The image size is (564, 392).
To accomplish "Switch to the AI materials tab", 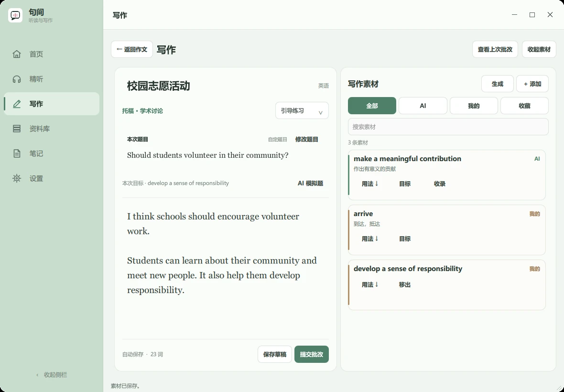I will tap(423, 106).
